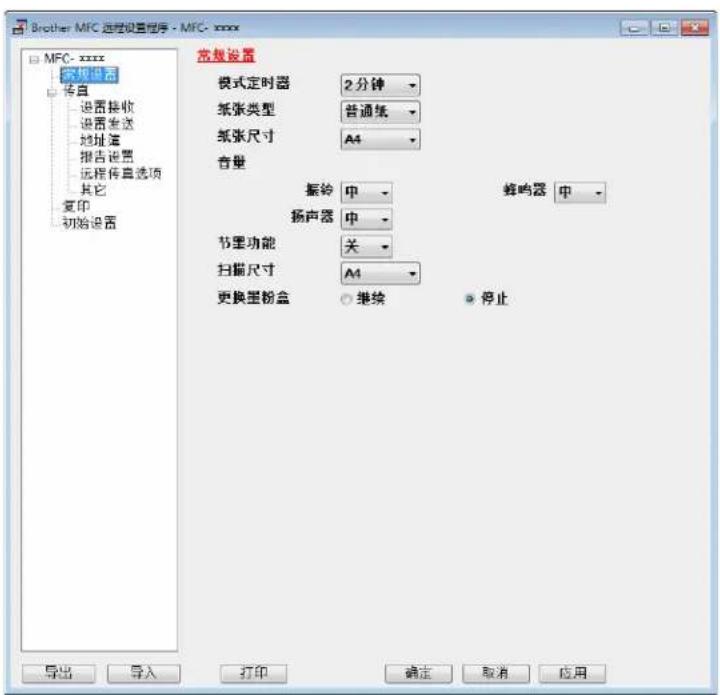Open the 纸张尺寸 A4 dropdown
The height and width of the screenshot is (695, 720).
coord(380,139)
